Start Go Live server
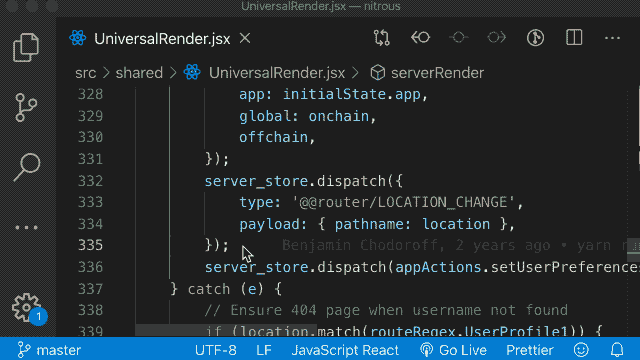This screenshot has height=360, width=640. [453, 350]
